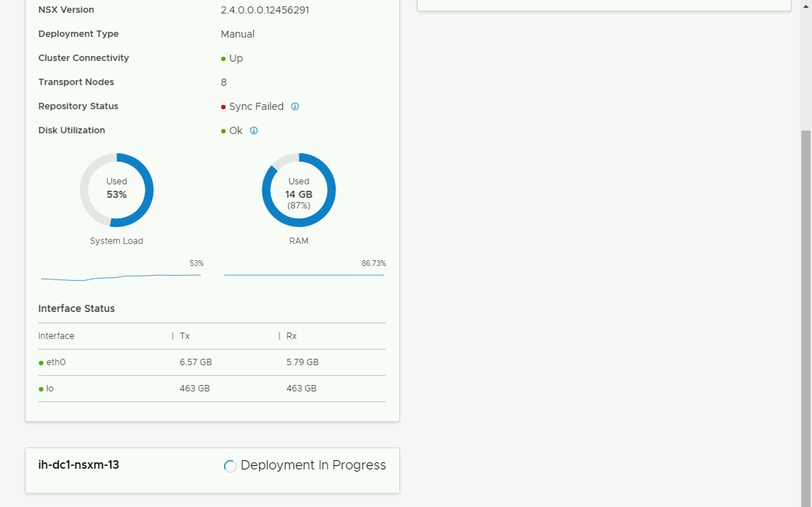812x507 pixels.
Task: Click the Tx column header
Action: tap(185, 336)
